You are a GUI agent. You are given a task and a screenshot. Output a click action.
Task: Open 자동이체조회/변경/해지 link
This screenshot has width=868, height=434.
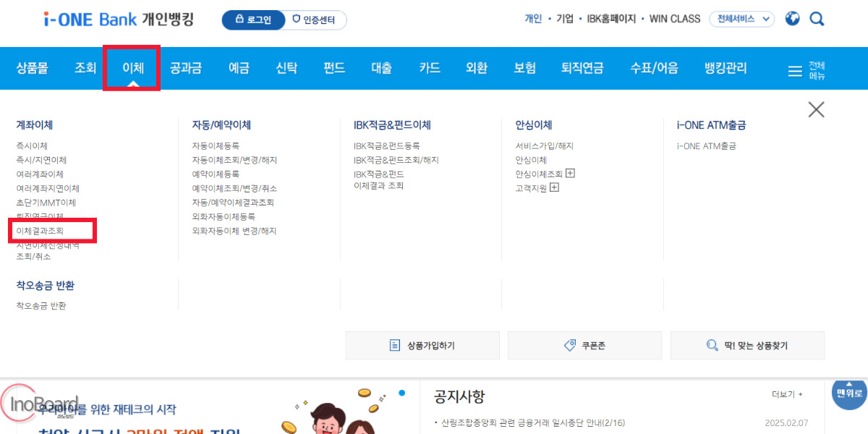point(234,160)
